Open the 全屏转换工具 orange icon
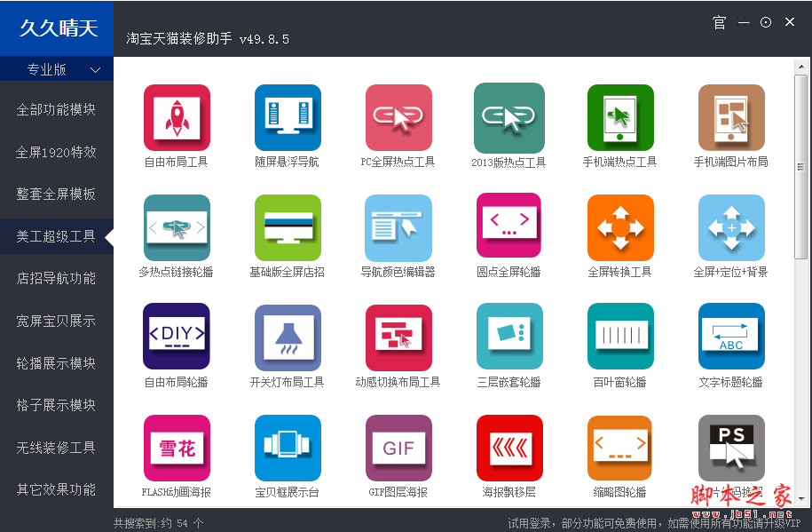 tap(620, 227)
